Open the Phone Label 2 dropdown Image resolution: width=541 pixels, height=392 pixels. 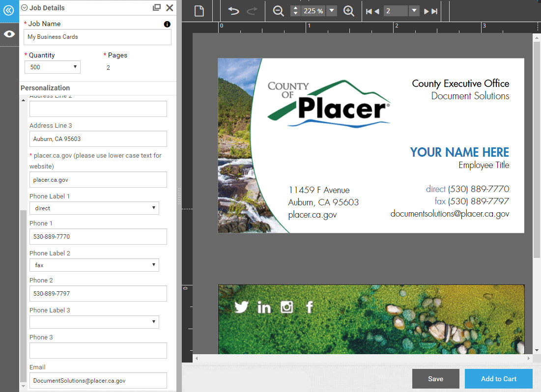tap(94, 265)
